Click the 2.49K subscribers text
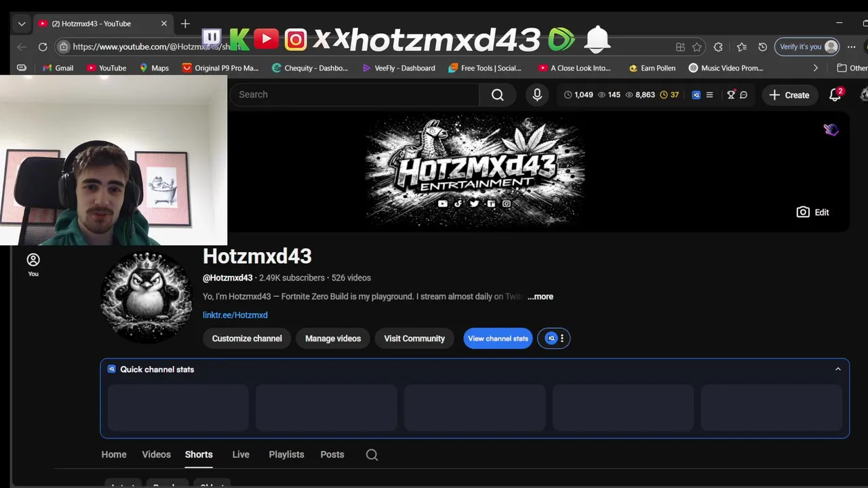Screen dimensions: 868x488 [x=292, y=278]
